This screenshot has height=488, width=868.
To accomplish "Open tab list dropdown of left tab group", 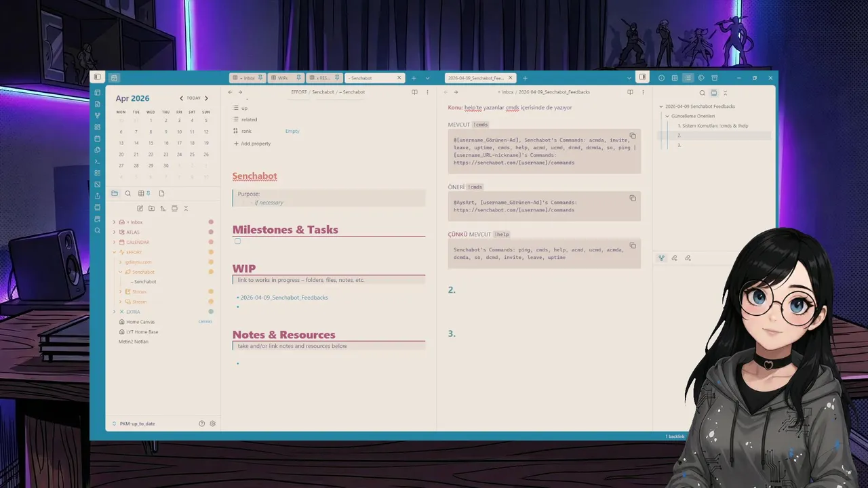I will click(427, 78).
